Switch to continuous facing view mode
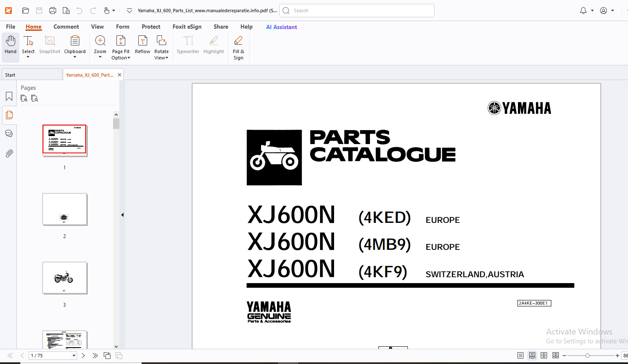The height and width of the screenshot is (364, 628). tap(556, 356)
